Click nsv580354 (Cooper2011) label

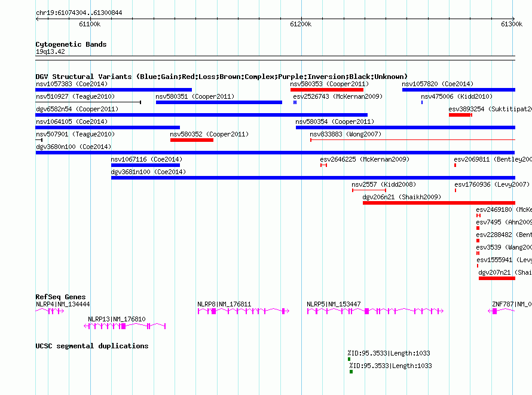pos(335,121)
